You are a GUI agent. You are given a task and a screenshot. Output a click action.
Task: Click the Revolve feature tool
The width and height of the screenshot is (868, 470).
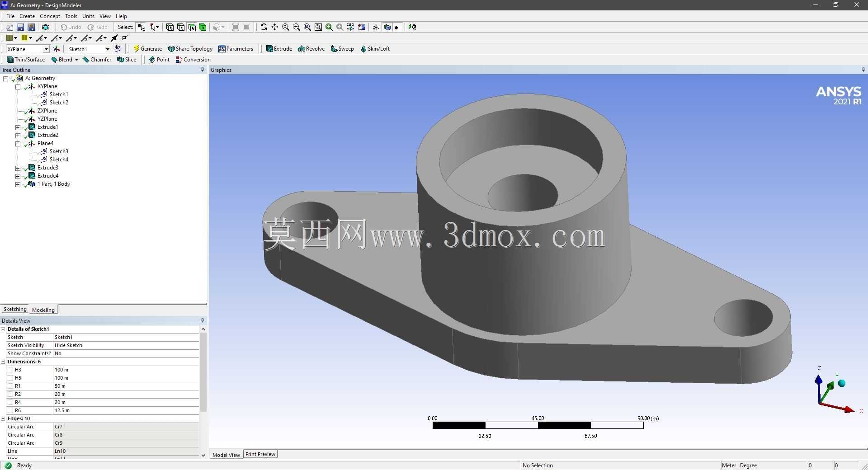[311, 49]
